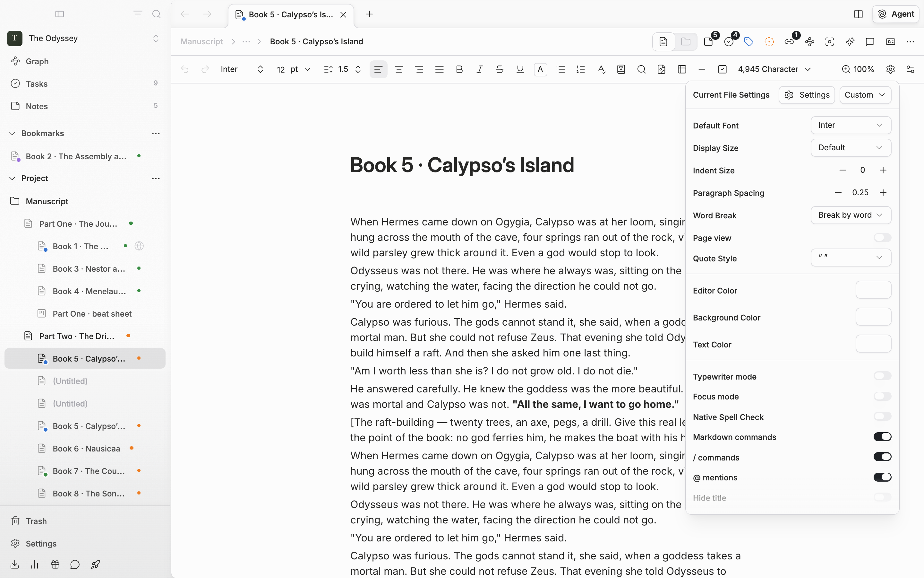Disable / commands toggle

[x=882, y=457]
